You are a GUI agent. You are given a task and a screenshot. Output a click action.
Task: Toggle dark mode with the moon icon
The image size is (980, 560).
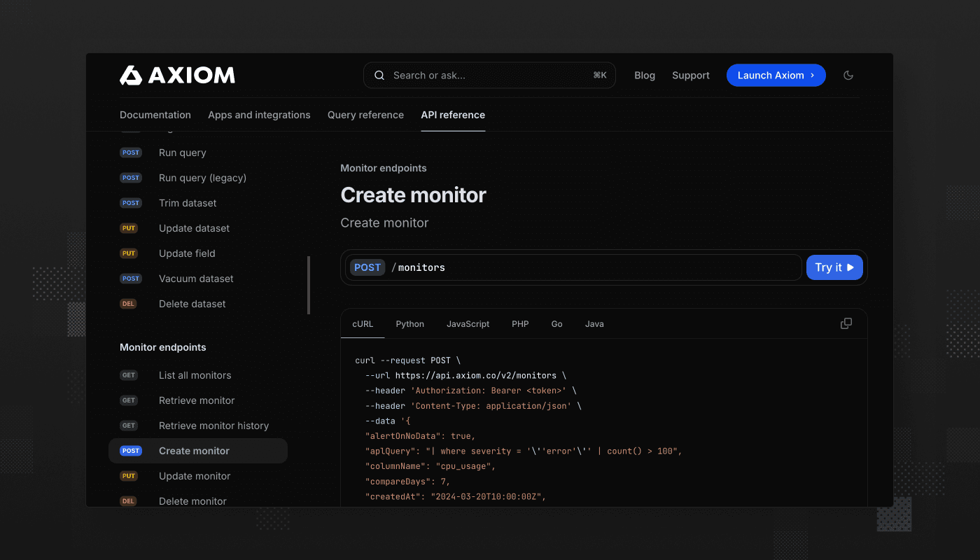(848, 76)
